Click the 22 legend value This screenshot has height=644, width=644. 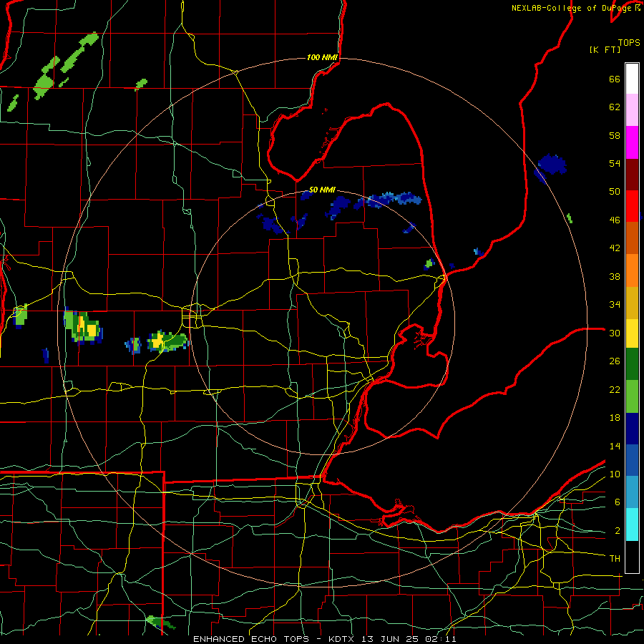[615, 389]
